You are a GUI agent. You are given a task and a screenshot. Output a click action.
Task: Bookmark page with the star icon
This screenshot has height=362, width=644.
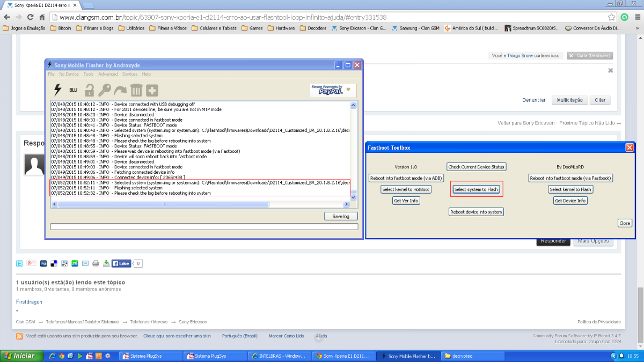click(x=612, y=17)
